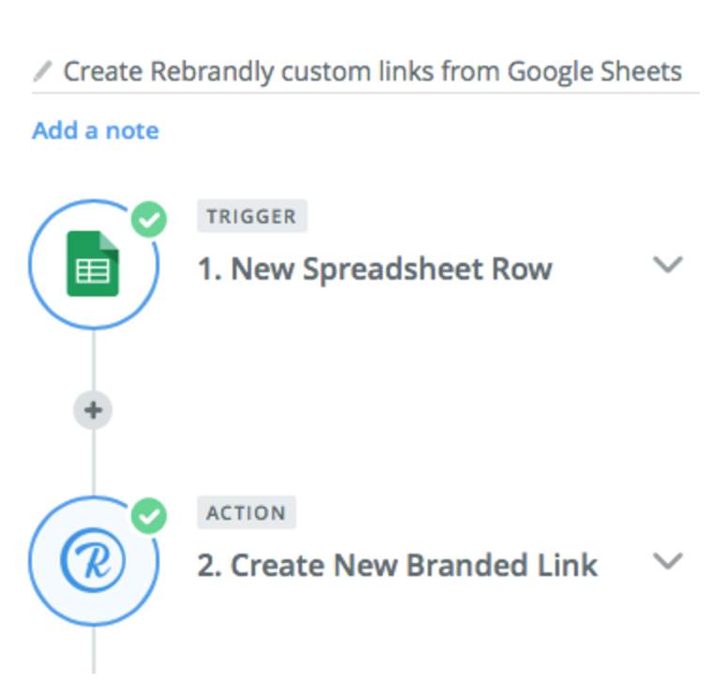Open the 1. New Spreadsheet Row step
This screenshot has height=700, width=728.
click(x=375, y=269)
